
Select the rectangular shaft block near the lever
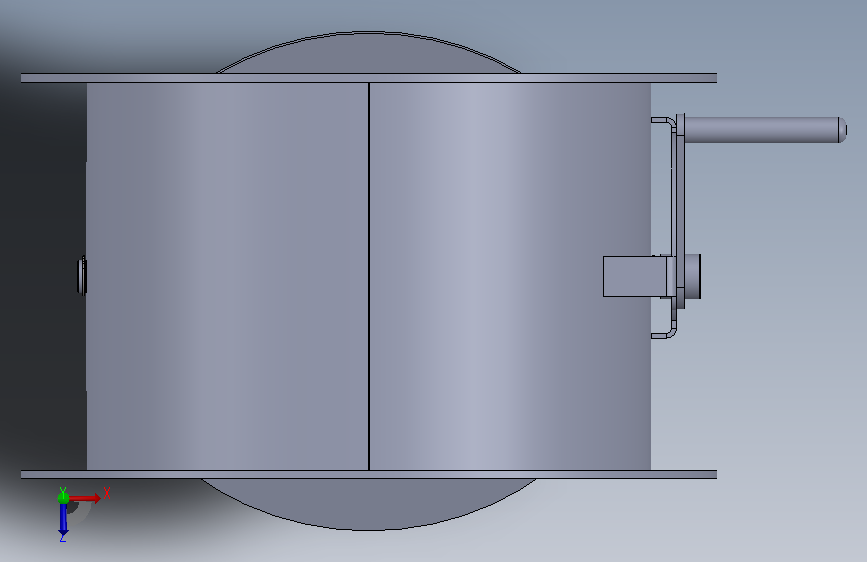[x=635, y=277]
